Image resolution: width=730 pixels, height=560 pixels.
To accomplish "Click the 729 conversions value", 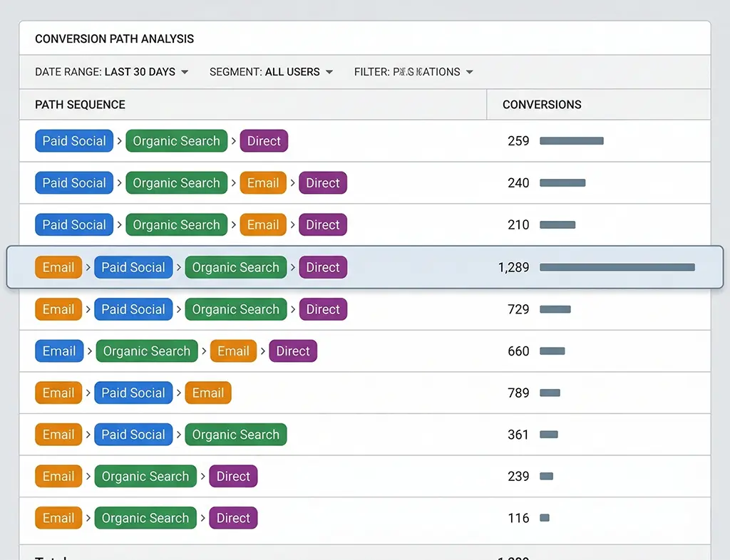I will (x=518, y=309).
